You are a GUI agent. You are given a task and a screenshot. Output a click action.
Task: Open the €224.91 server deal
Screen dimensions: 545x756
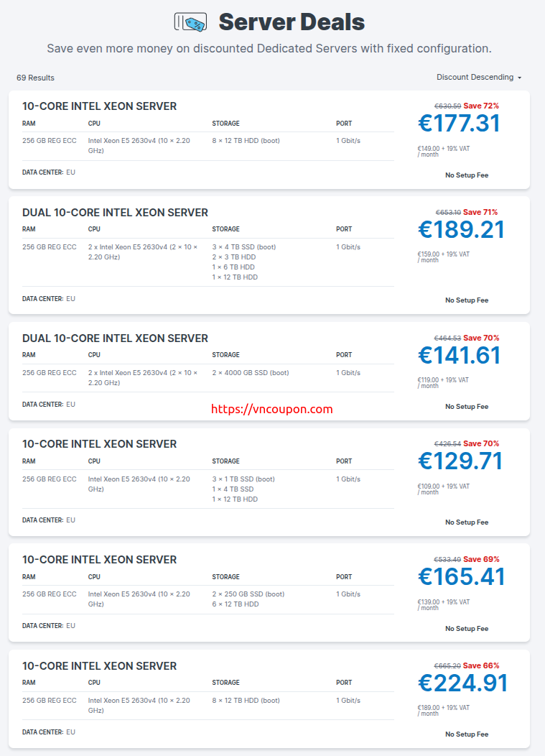[x=462, y=683]
